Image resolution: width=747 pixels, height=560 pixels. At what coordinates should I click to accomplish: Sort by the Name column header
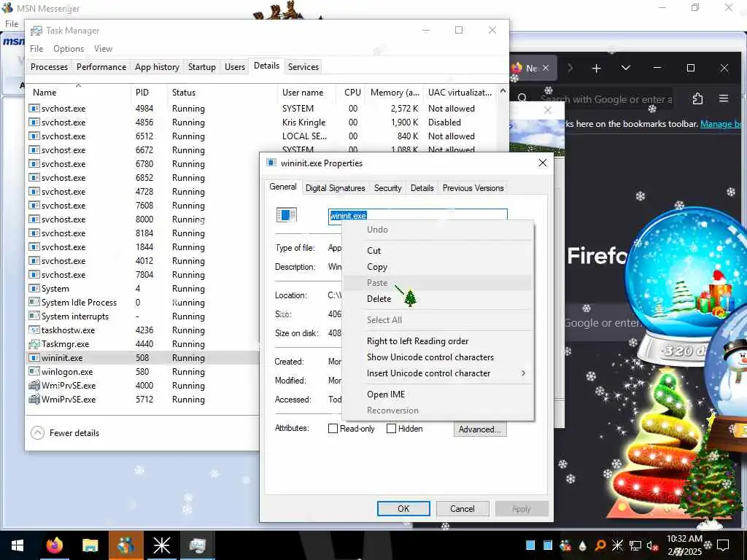point(44,93)
